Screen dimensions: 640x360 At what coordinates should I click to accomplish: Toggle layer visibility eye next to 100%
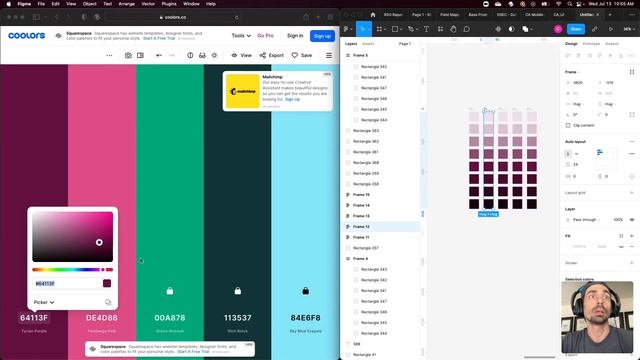tap(632, 220)
